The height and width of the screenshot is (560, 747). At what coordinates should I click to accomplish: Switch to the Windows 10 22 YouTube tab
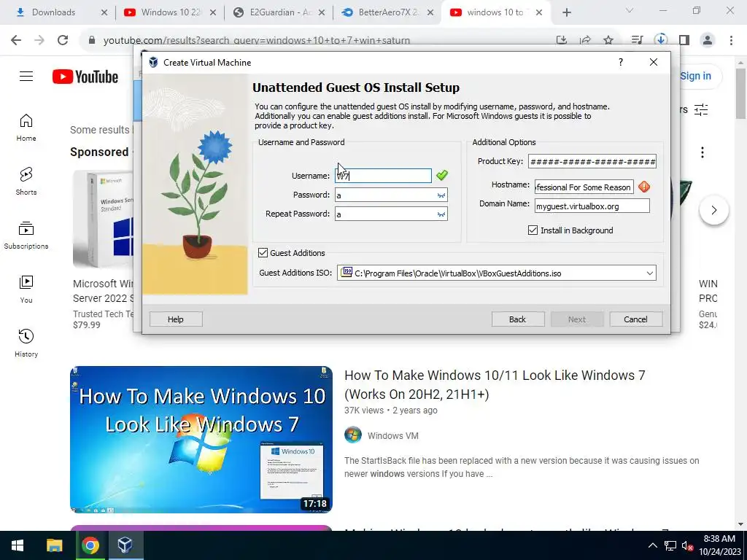pos(169,12)
